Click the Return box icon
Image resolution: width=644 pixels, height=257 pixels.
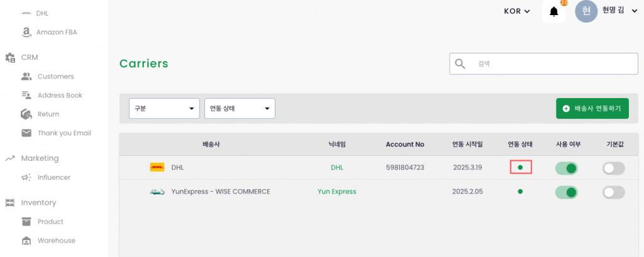pos(26,114)
